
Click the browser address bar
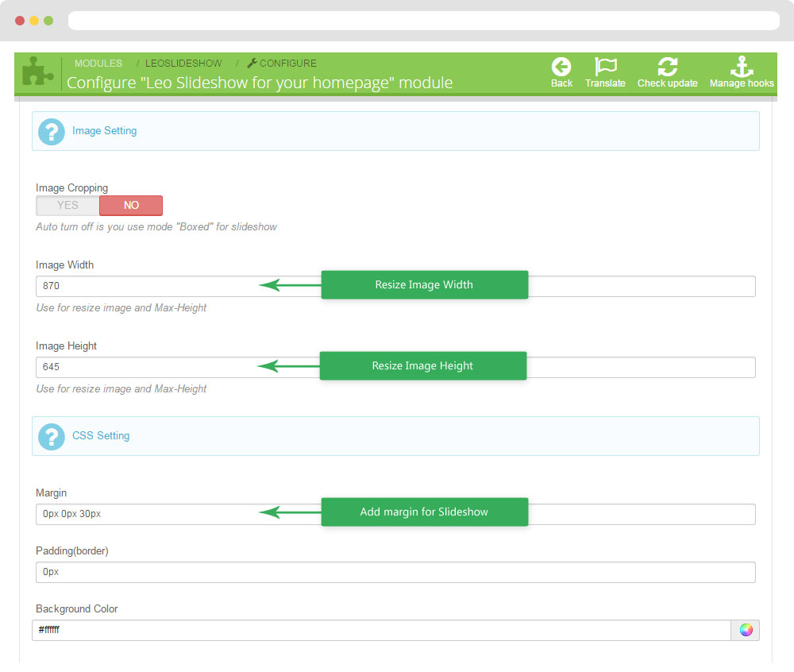[423, 21]
